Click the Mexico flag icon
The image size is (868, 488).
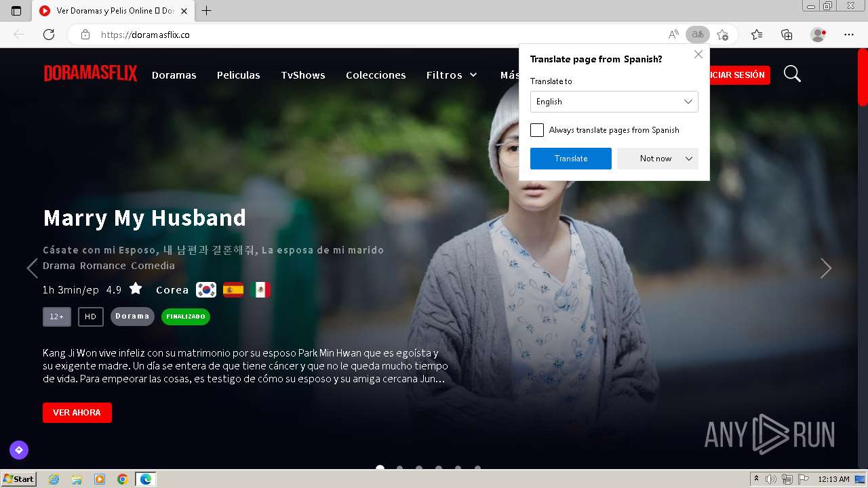point(260,289)
